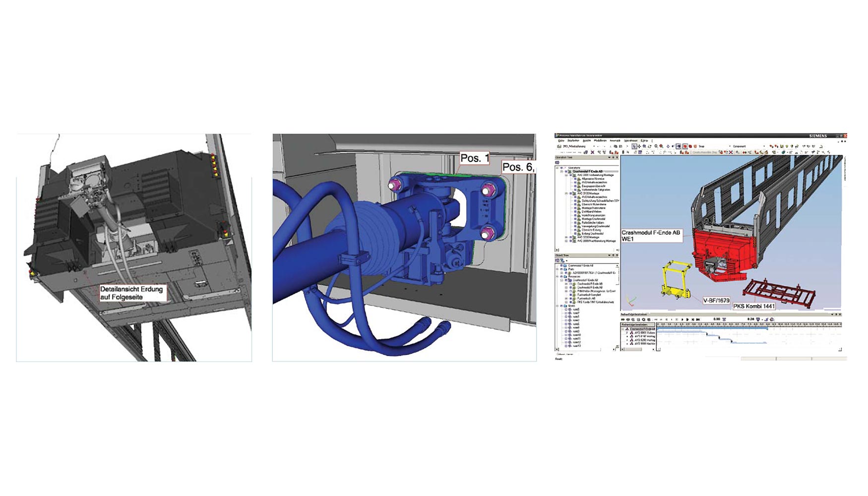Expand the AVO 0200 Montage node
This screenshot has width=868, height=496.
point(566,237)
